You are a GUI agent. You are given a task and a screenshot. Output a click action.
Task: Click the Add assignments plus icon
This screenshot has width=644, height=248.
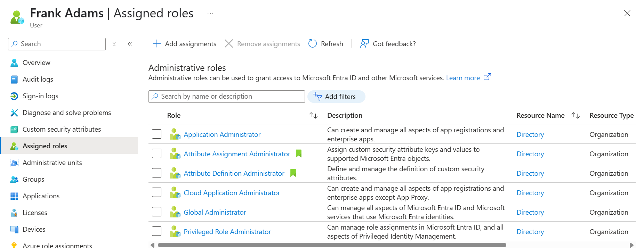(x=157, y=44)
